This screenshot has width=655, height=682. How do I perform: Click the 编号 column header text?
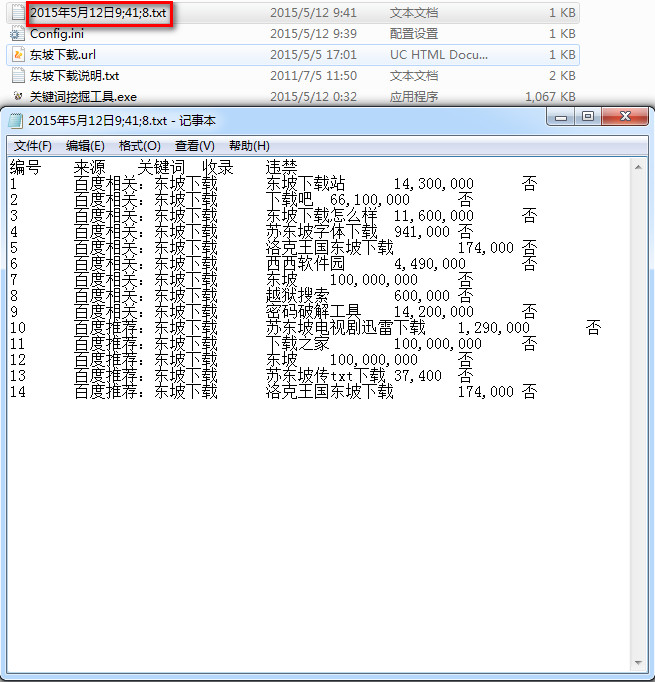25,167
